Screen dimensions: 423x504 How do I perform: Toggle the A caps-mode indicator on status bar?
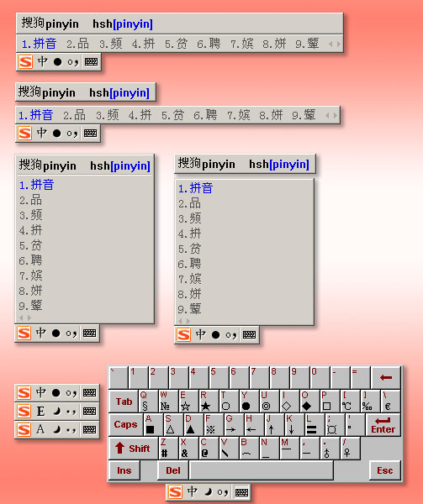[x=40, y=429]
